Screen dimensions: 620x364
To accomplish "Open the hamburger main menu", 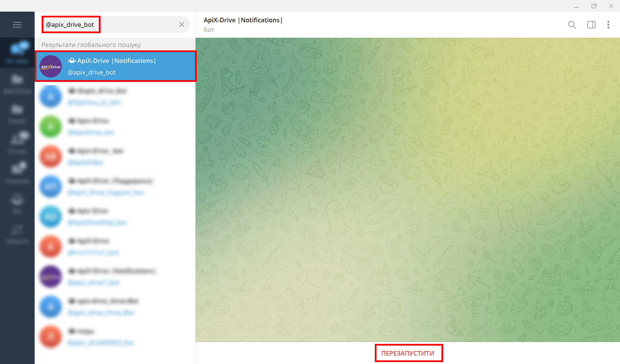I will click(17, 25).
